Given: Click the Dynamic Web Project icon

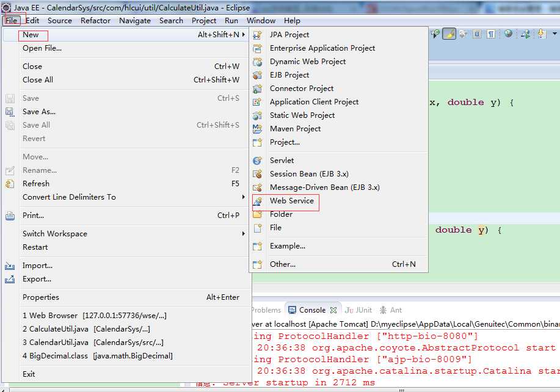Looking at the screenshot, I should click(x=257, y=62).
